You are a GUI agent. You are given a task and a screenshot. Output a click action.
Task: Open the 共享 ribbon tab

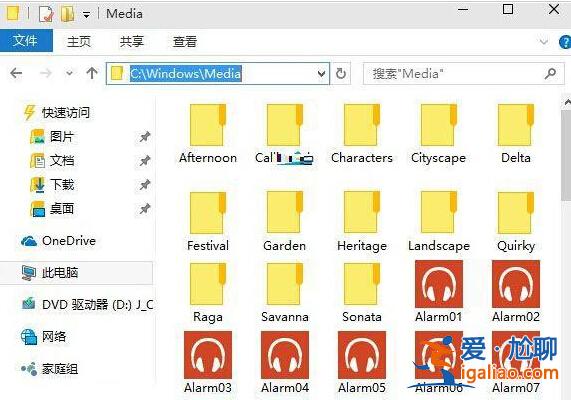132,42
